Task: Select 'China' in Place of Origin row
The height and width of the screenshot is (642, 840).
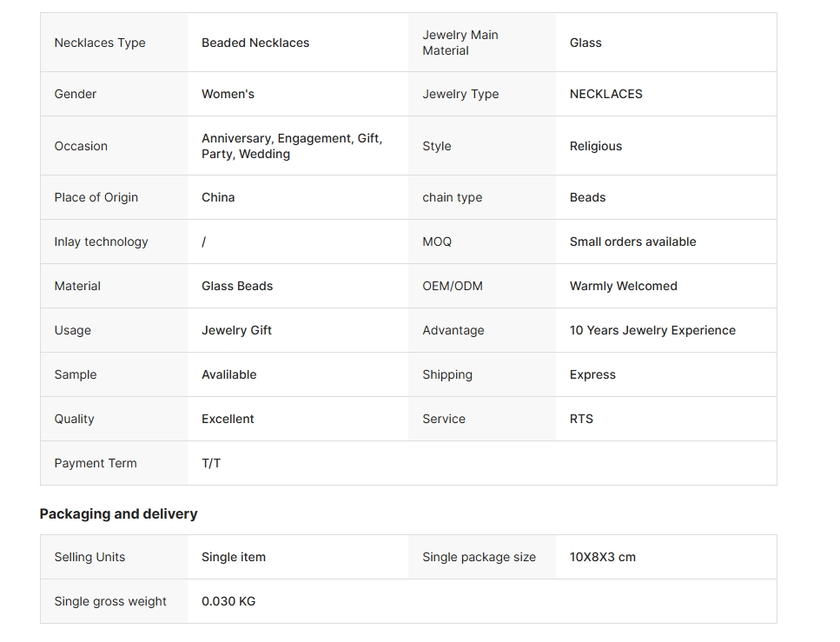Action: (x=218, y=197)
